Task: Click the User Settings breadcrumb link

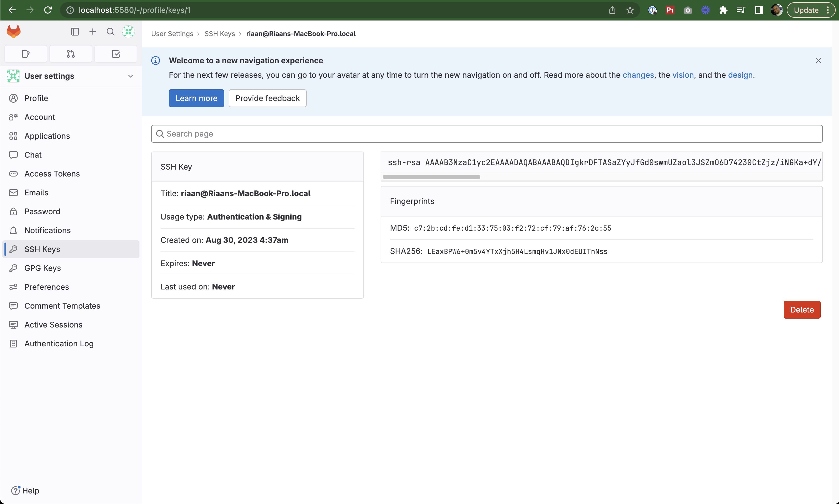Action: click(x=172, y=34)
